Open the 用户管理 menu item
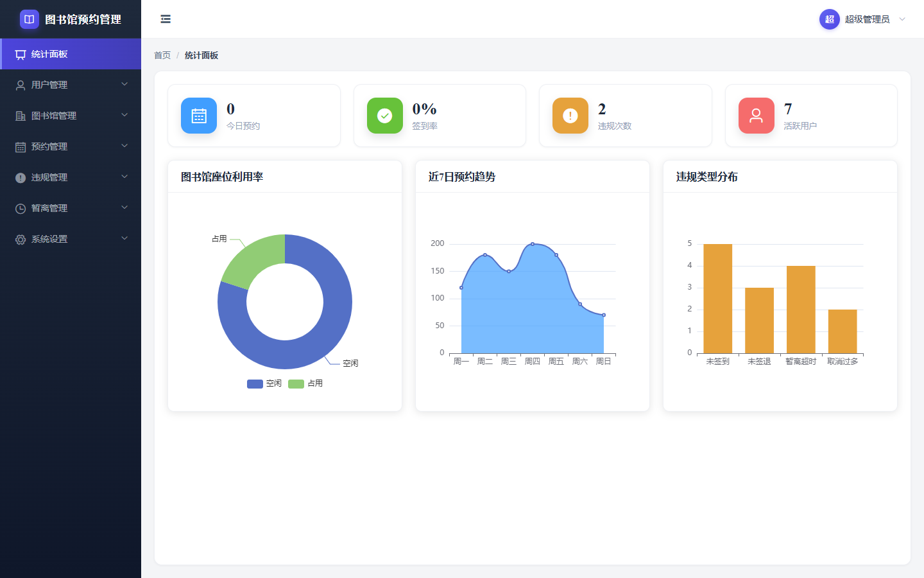Image resolution: width=924 pixels, height=578 pixels. (x=71, y=85)
